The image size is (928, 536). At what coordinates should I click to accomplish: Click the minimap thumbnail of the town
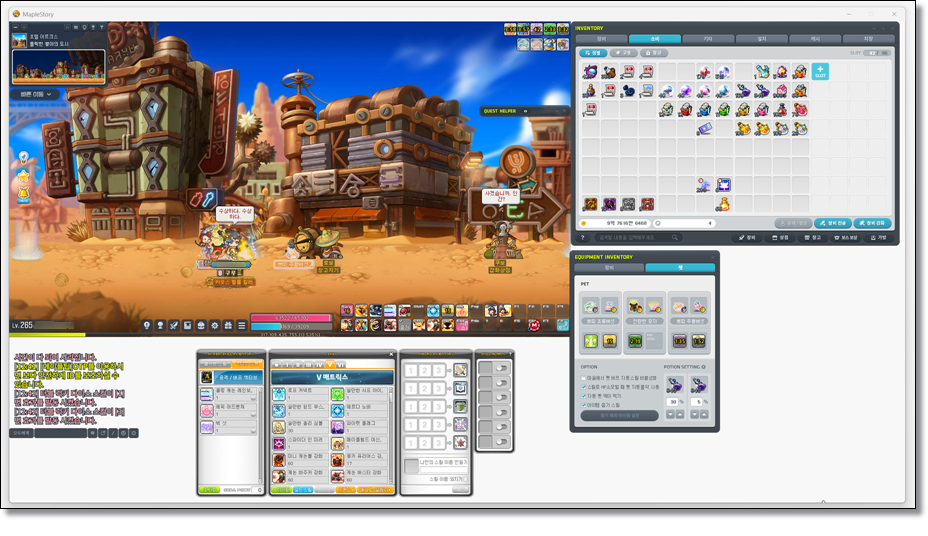[59, 66]
